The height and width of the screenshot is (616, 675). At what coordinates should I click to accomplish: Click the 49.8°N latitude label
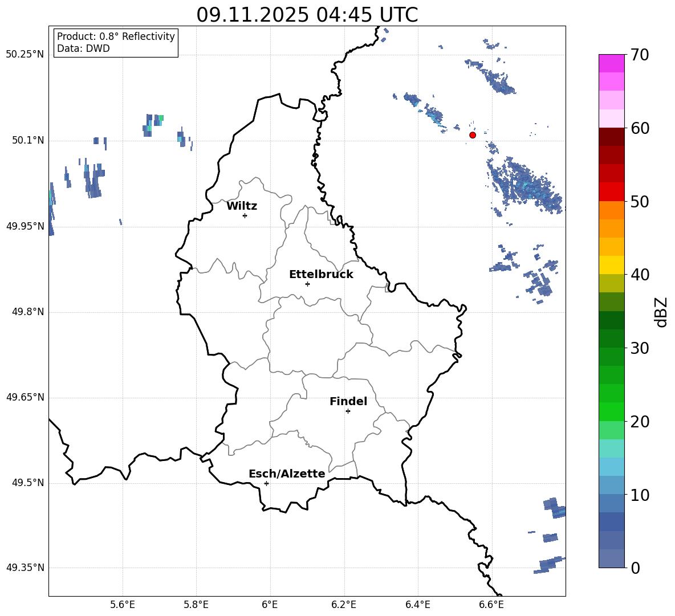tap(28, 312)
